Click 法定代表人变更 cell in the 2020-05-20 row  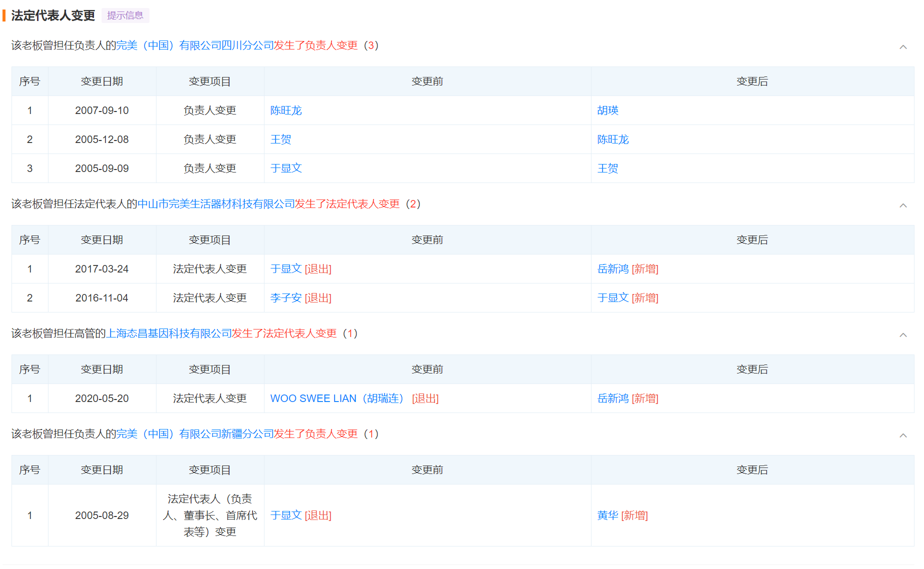(x=210, y=398)
